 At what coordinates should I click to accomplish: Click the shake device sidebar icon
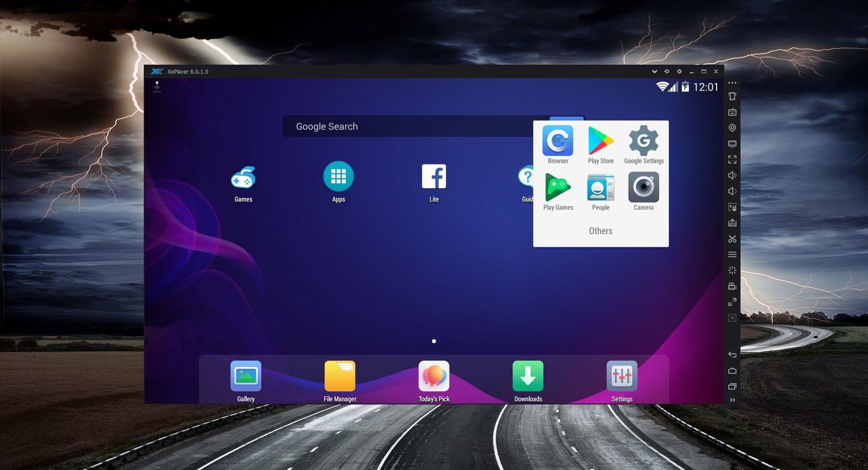tap(732, 96)
